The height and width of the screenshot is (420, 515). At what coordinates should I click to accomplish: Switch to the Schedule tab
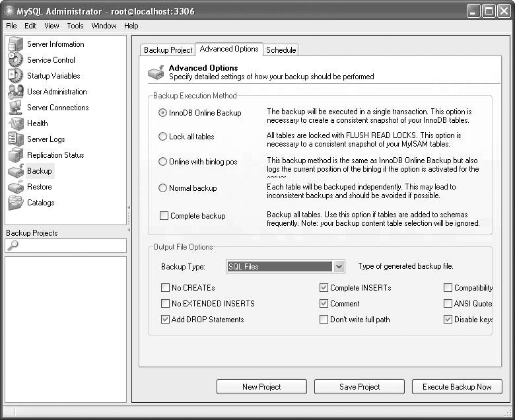coord(281,50)
